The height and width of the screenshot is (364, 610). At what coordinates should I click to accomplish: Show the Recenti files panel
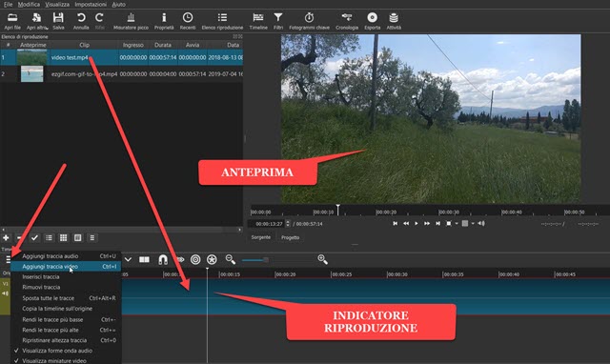(188, 21)
